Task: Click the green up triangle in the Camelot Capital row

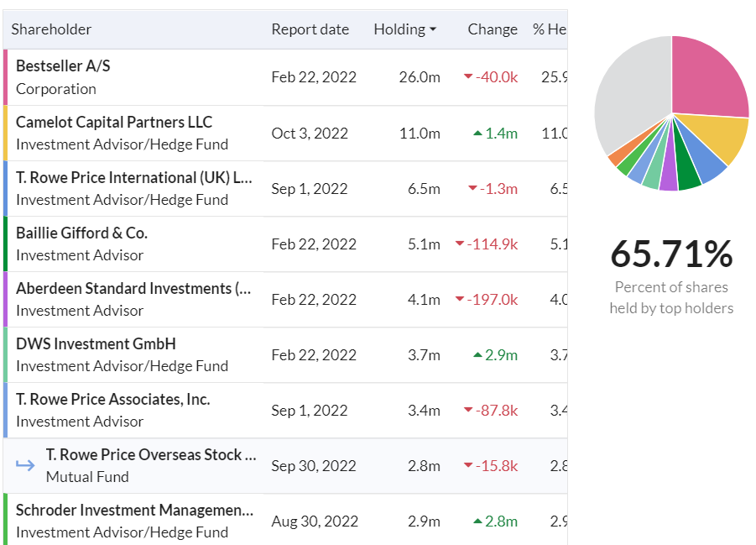Action: [x=477, y=133]
